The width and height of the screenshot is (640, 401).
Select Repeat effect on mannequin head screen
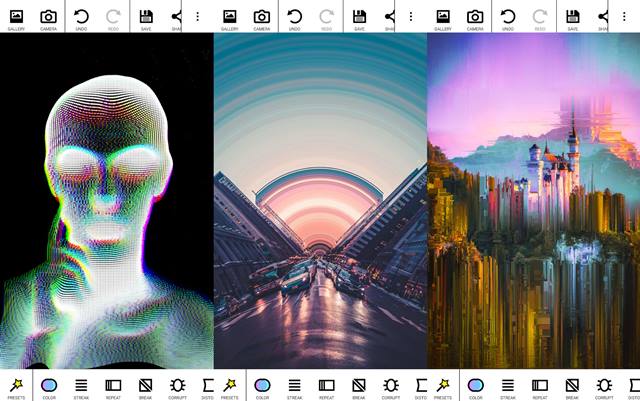click(x=113, y=388)
